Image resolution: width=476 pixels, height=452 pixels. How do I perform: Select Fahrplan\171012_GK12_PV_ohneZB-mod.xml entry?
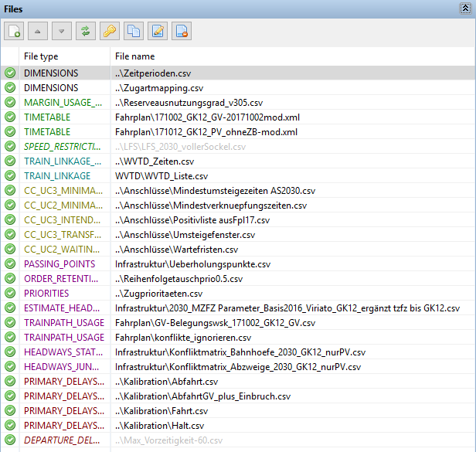click(206, 132)
